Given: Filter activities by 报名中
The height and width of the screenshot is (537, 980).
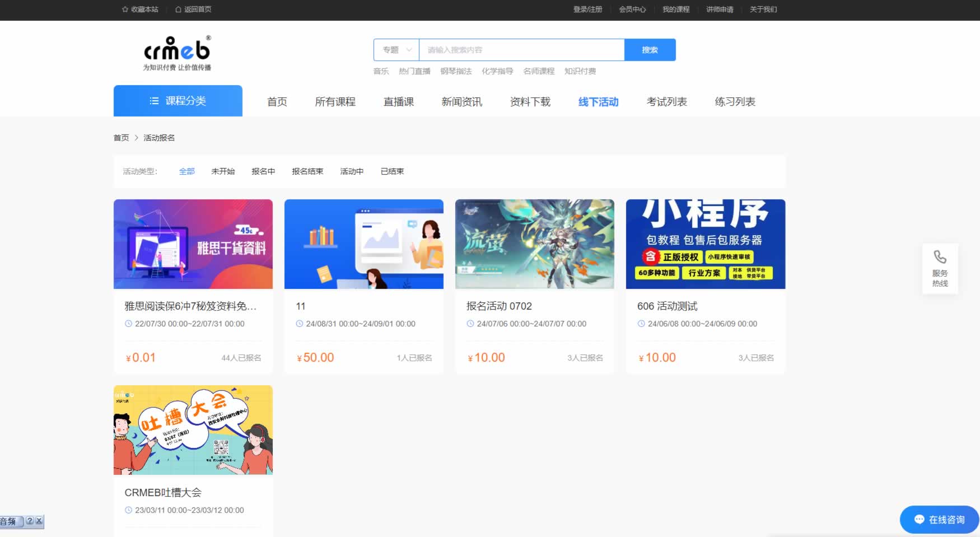Looking at the screenshot, I should coord(263,171).
